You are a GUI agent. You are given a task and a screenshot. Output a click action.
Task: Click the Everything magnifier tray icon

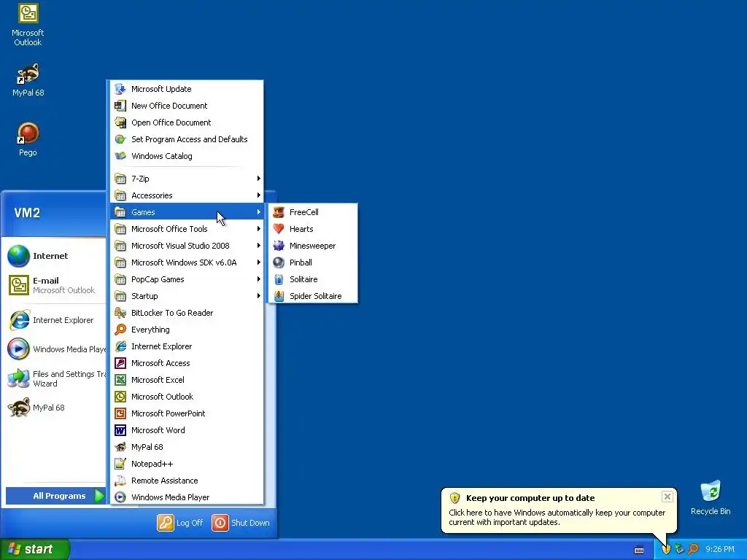coord(694,549)
